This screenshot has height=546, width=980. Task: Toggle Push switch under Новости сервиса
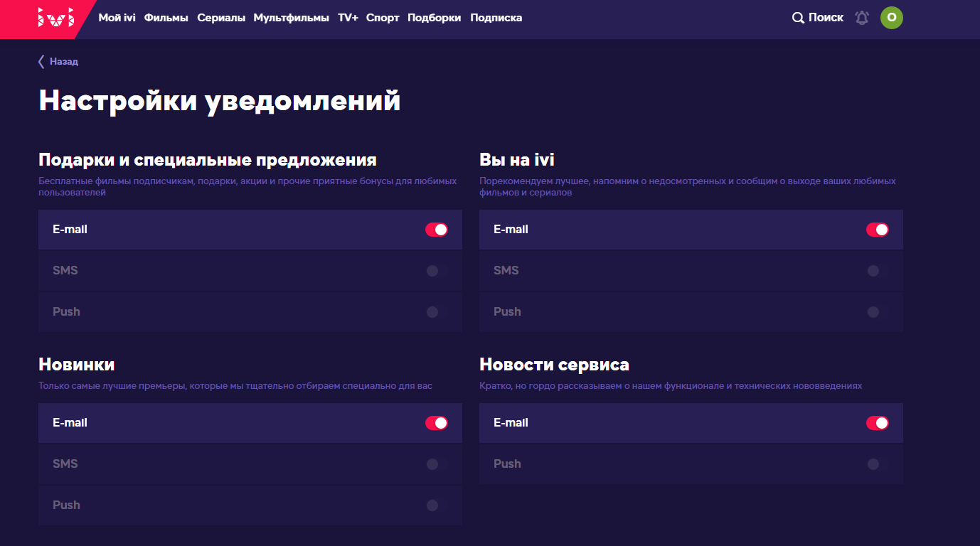[x=878, y=464]
